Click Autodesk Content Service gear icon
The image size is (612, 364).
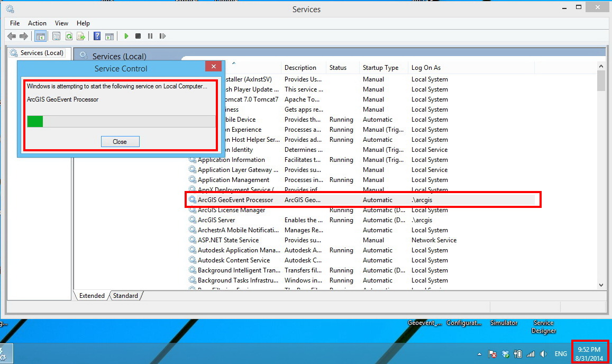tap(193, 260)
